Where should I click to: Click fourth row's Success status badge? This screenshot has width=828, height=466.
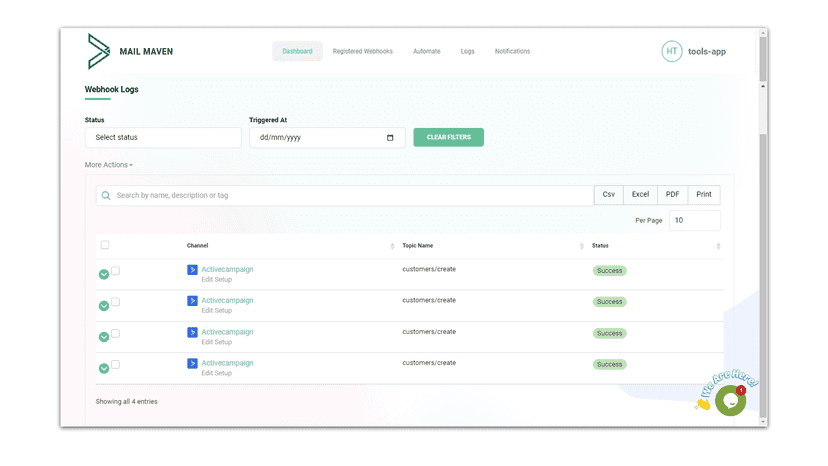609,365
